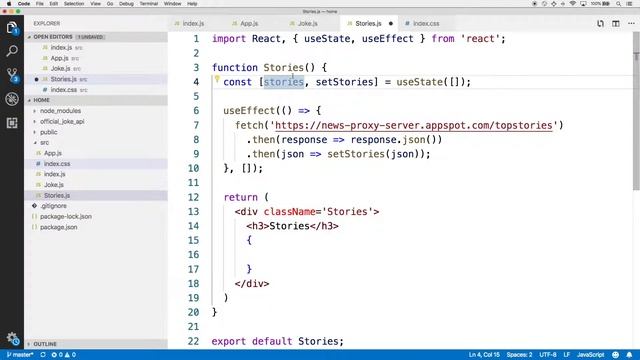
Task: Open index.css in the src folder
Action: tap(96, 164)
